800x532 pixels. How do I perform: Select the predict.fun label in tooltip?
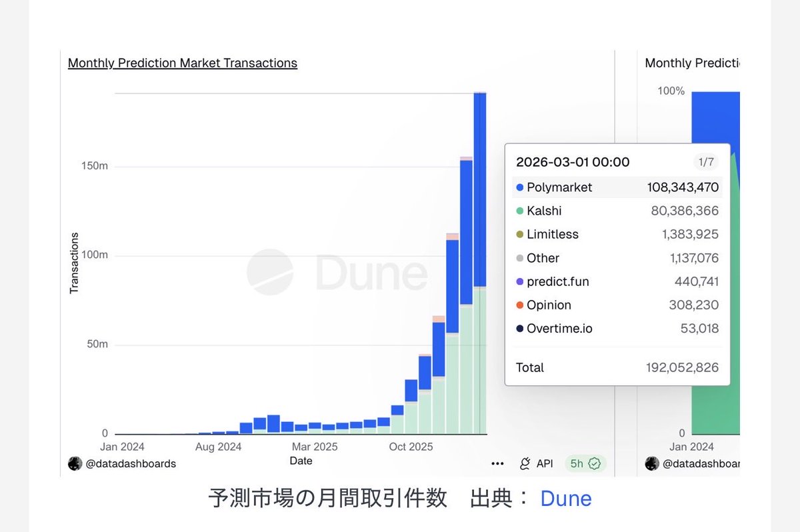point(558,281)
